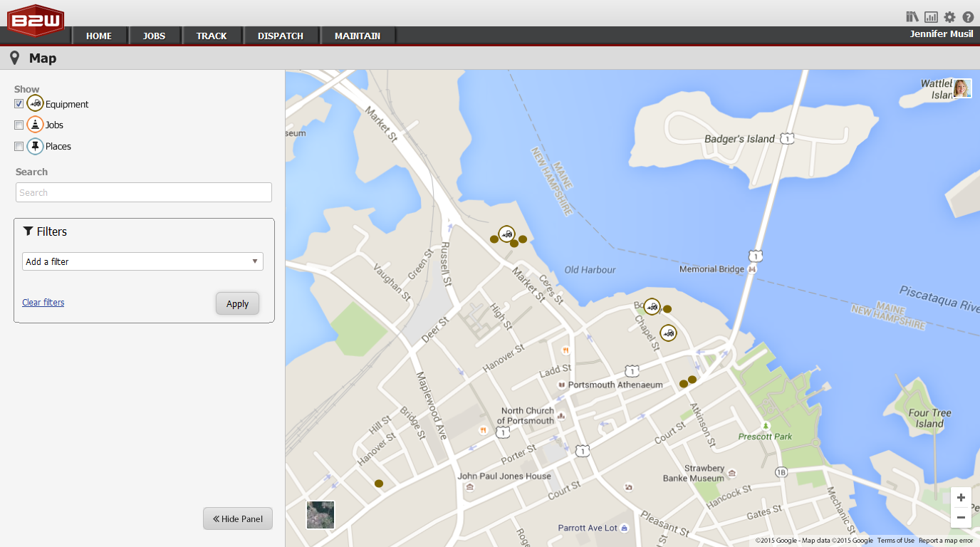
Task: Zoom in the map with plus
Action: 961,497
